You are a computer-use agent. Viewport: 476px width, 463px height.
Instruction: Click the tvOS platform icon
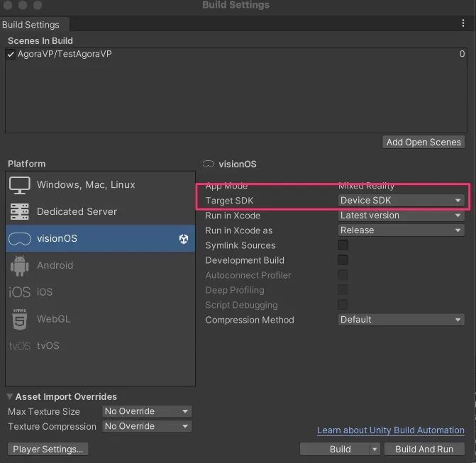pyautogui.click(x=20, y=346)
